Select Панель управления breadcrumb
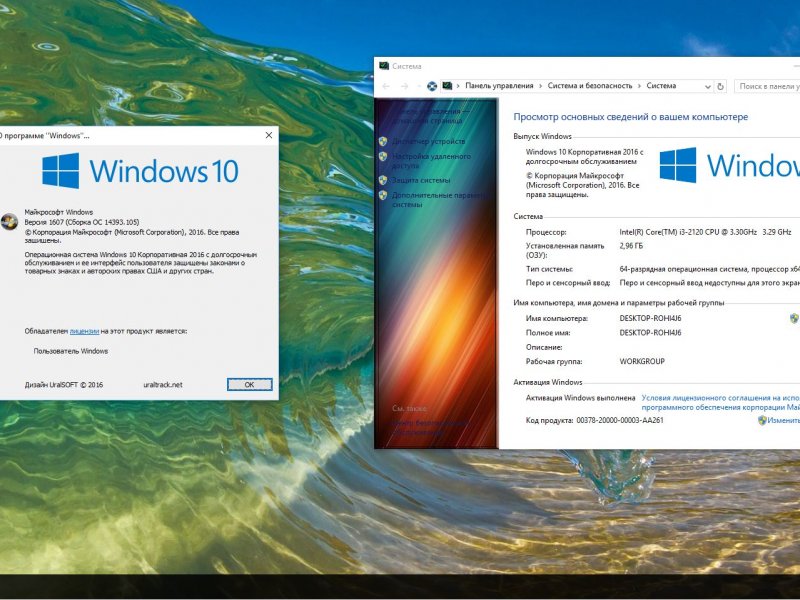 (499, 86)
